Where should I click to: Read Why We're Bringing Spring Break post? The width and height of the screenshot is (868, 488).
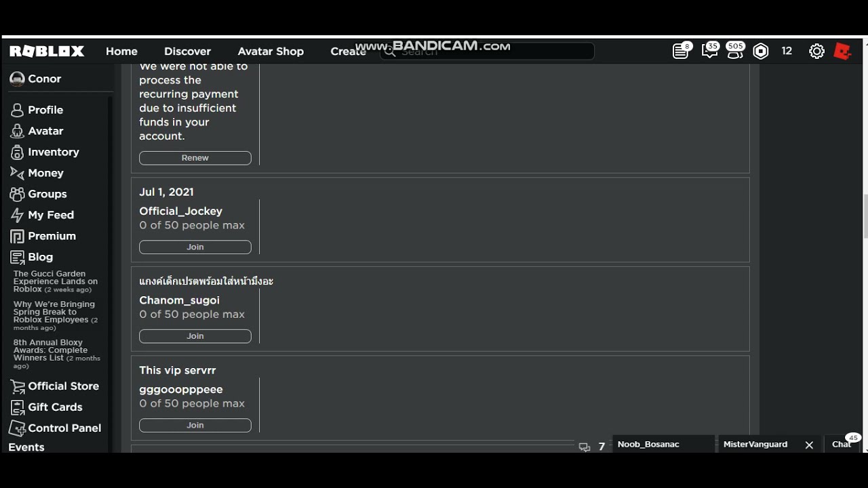click(56, 316)
